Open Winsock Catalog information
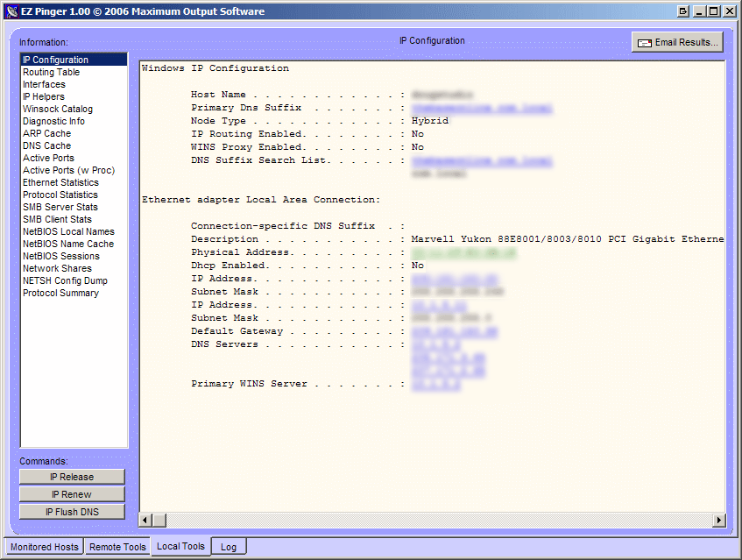Viewport: 742px width, 560px height. (74, 109)
